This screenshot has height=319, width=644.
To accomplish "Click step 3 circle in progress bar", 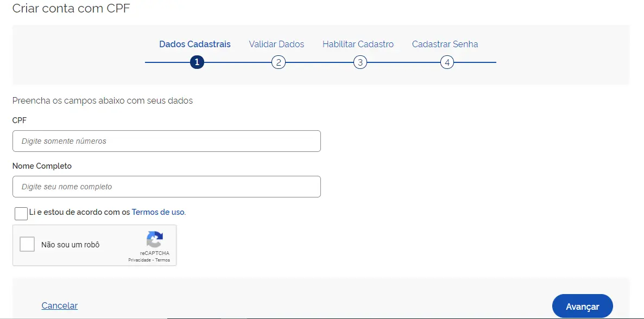I will (x=359, y=62).
